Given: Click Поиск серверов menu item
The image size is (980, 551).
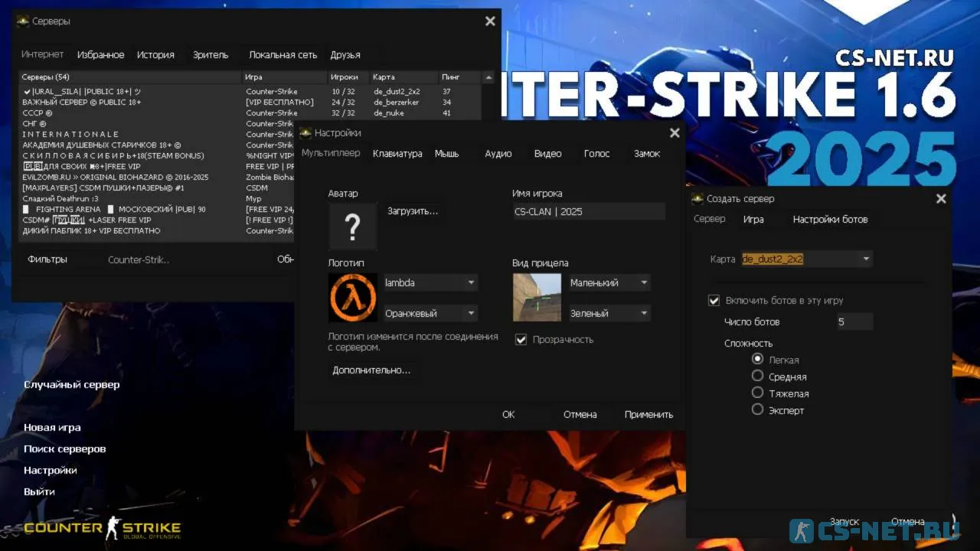Looking at the screenshot, I should tap(65, 449).
